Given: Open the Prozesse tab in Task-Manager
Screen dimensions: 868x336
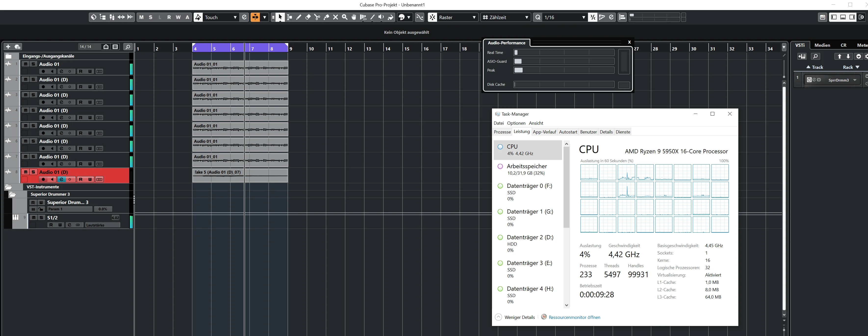Looking at the screenshot, I should (x=502, y=132).
